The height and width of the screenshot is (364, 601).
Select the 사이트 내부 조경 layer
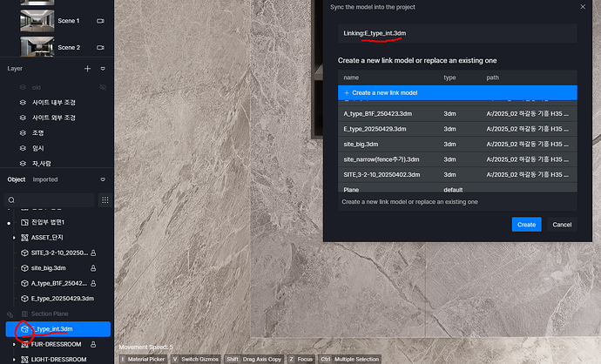coord(54,102)
